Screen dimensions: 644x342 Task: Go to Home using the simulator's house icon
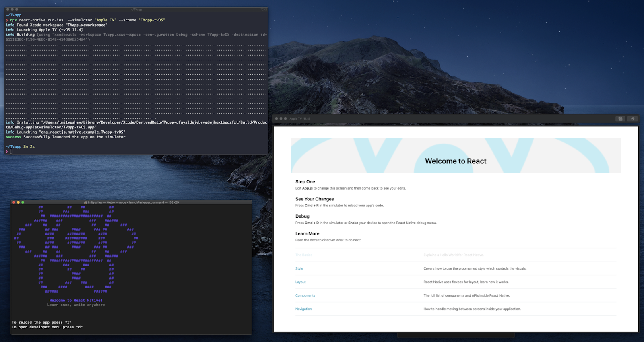click(632, 119)
